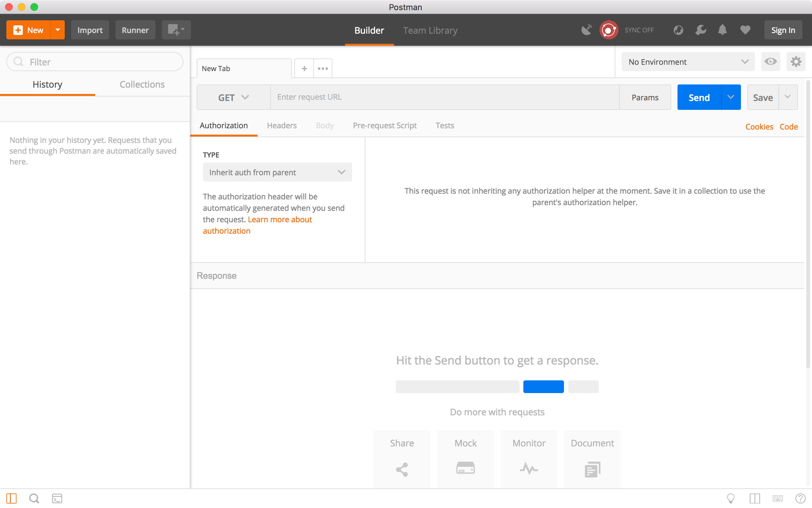Toggle two-pane layout icon
Image resolution: width=812 pixels, height=508 pixels.
point(755,498)
